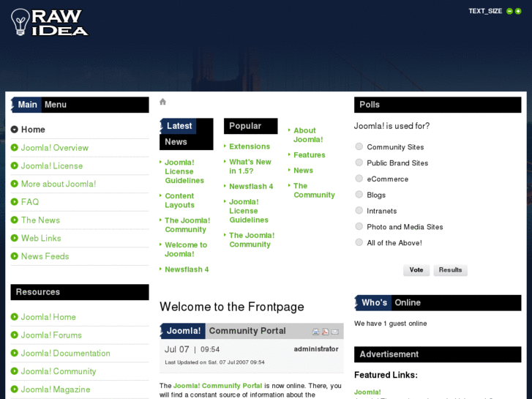Open the News section link

pyautogui.click(x=303, y=171)
